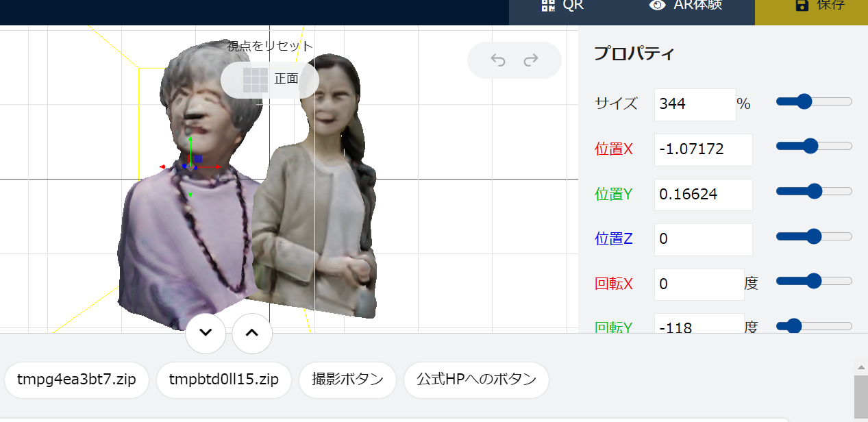868x422 pixels.
Task: Click the save disk icon on 保存
Action: [802, 5]
